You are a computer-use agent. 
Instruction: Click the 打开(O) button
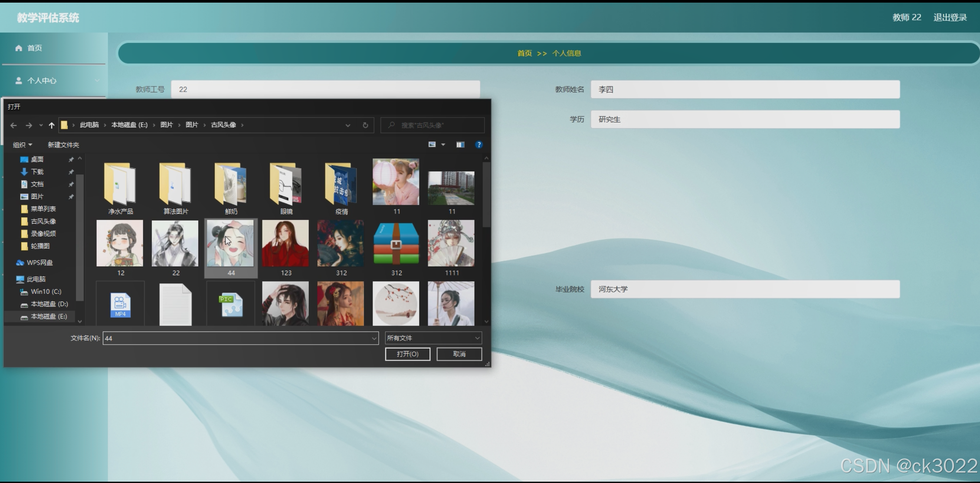407,354
